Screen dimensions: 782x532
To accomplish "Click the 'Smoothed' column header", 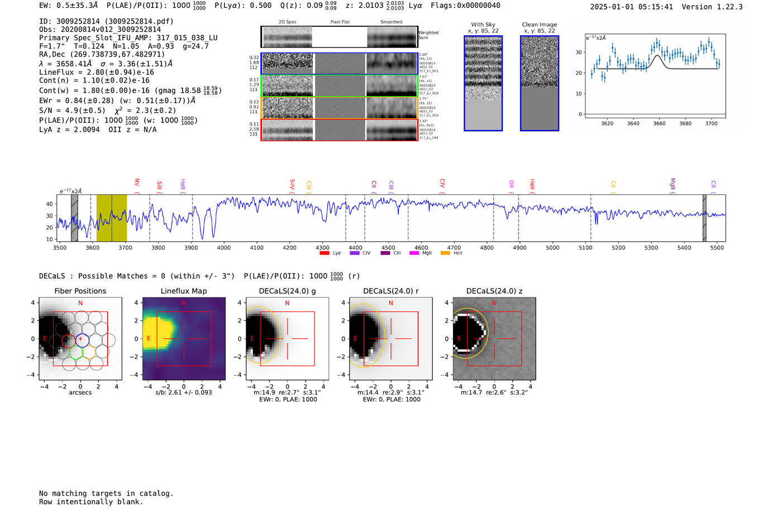I will (x=391, y=22).
